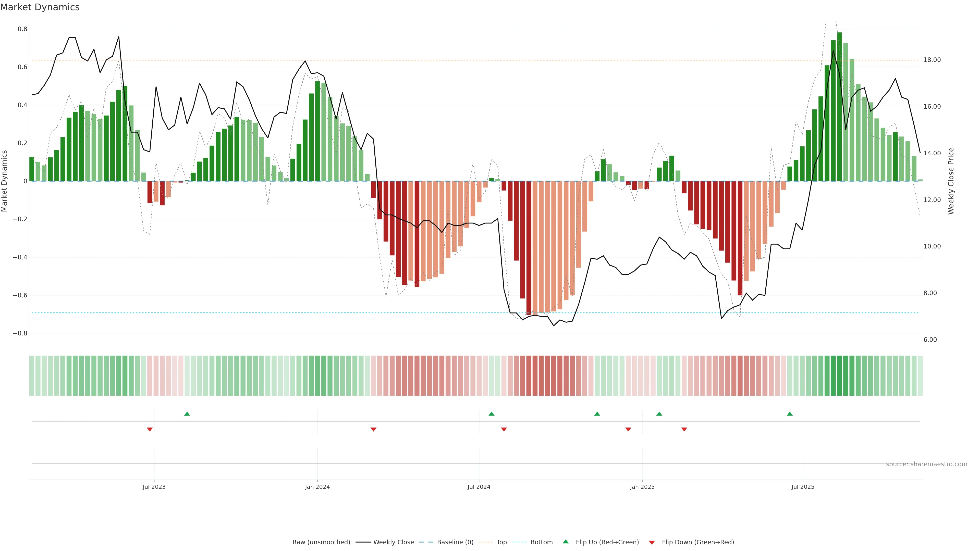Viewport: 980px width, 551px height.
Task: Click the source: sharemaestro.com text
Action: coord(926,464)
